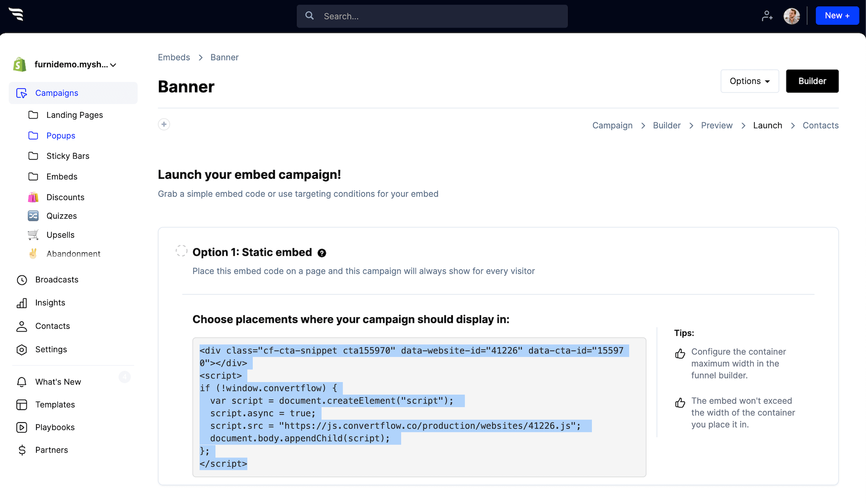
Task: Click the Insights bar chart icon
Action: pos(22,303)
